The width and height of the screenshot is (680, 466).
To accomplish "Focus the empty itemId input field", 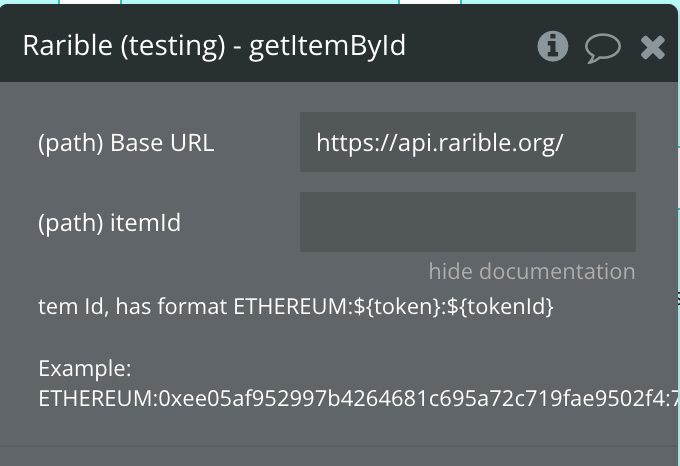I will click(x=468, y=222).
